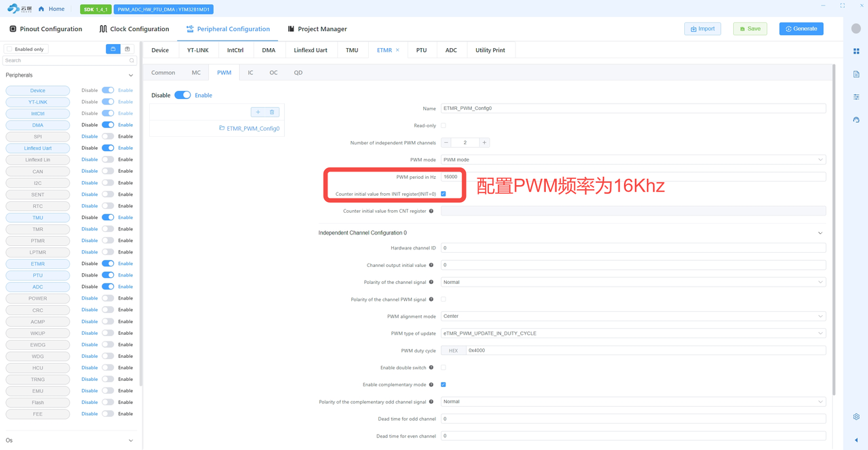The width and height of the screenshot is (868, 450).
Task: Open the ADC peripheral tab
Action: coord(451,50)
